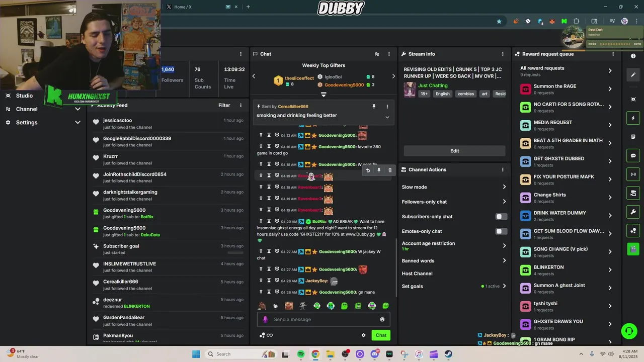Click the wrench icon in right sidebar
This screenshot has width=644, height=362.
pyautogui.click(x=633, y=212)
